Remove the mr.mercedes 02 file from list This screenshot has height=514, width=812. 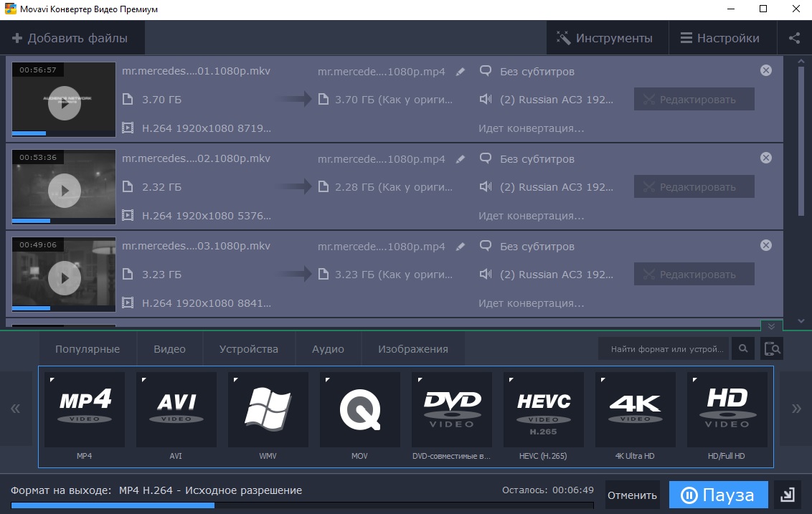coord(766,158)
